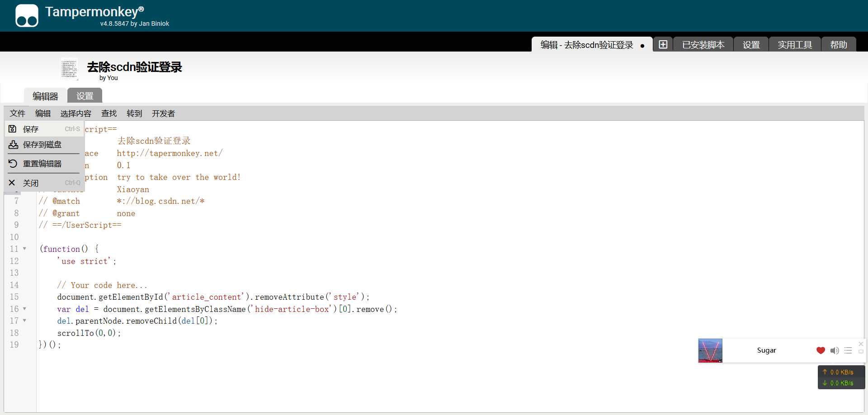Click the del.parentNode.removeChild line

[x=137, y=321]
